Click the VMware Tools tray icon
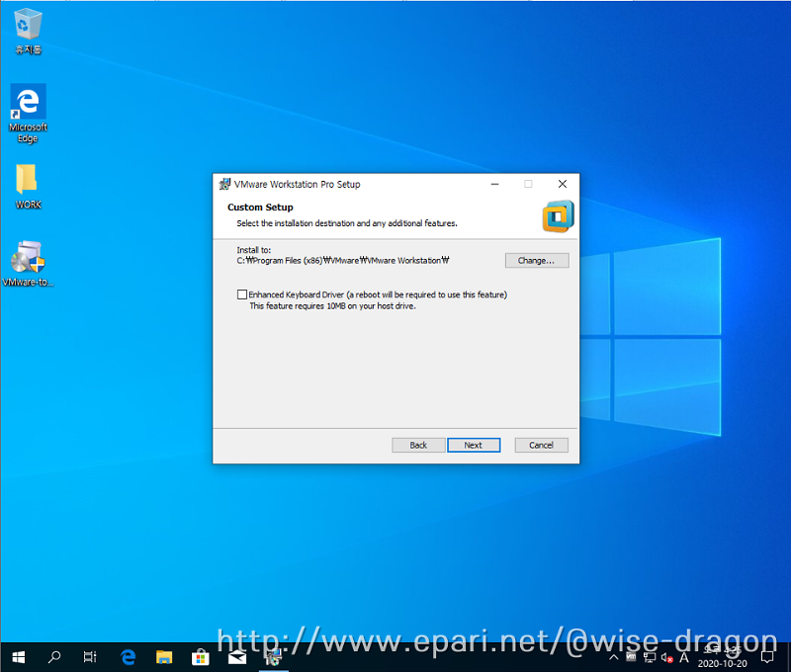 (631, 657)
